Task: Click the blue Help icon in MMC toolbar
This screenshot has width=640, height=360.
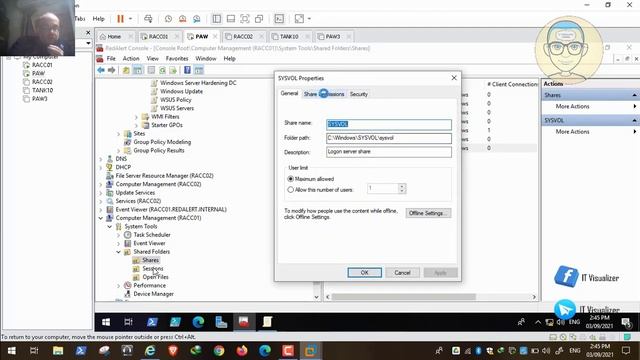Action: tap(187, 70)
